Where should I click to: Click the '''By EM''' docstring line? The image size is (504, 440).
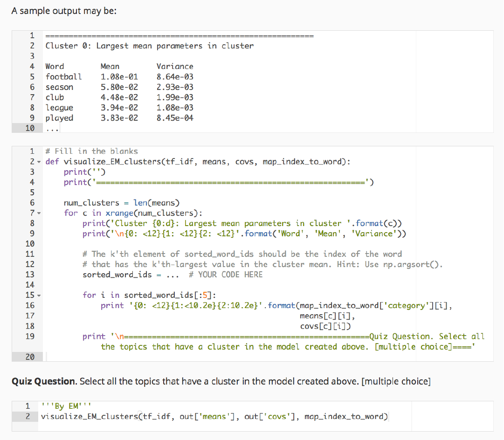60,406
